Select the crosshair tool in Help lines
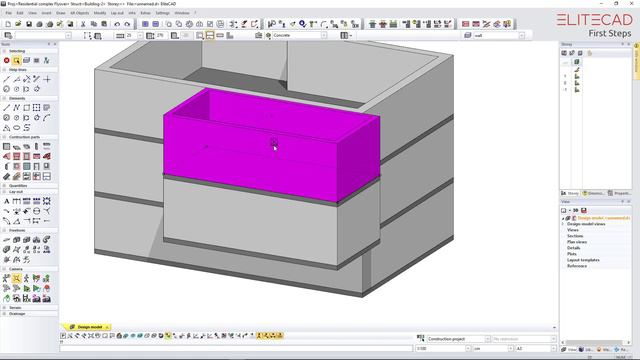640x360 pixels. point(47,79)
